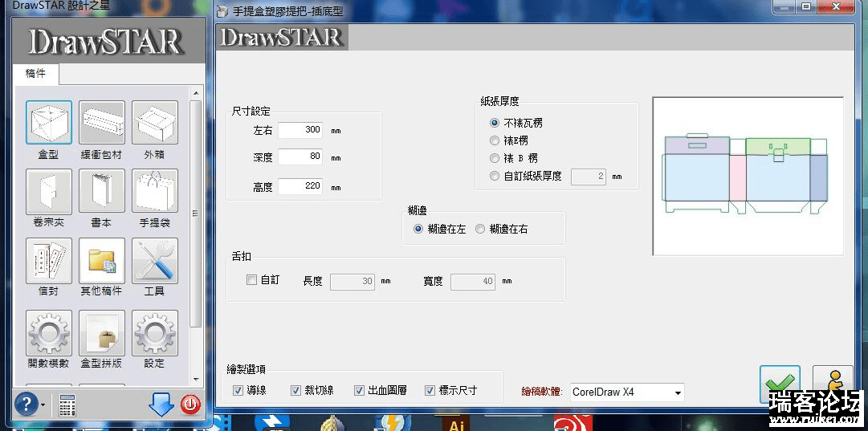Click the custom paper thickness value field
868x431 pixels.
[589, 177]
